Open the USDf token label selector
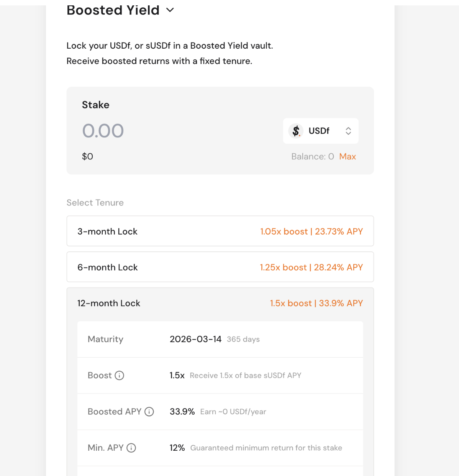Image resolution: width=459 pixels, height=476 pixels. (x=319, y=131)
